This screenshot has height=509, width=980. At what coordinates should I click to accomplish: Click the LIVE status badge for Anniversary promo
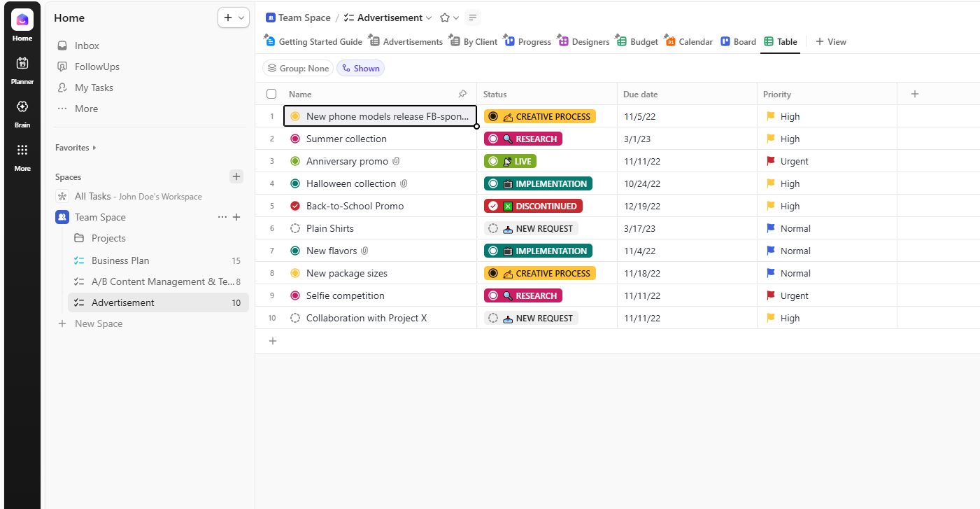510,161
